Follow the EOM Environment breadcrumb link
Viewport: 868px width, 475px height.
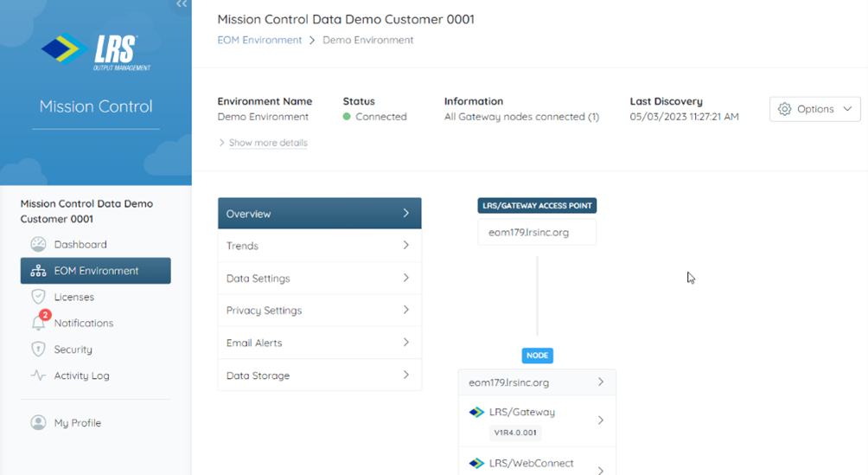click(259, 40)
